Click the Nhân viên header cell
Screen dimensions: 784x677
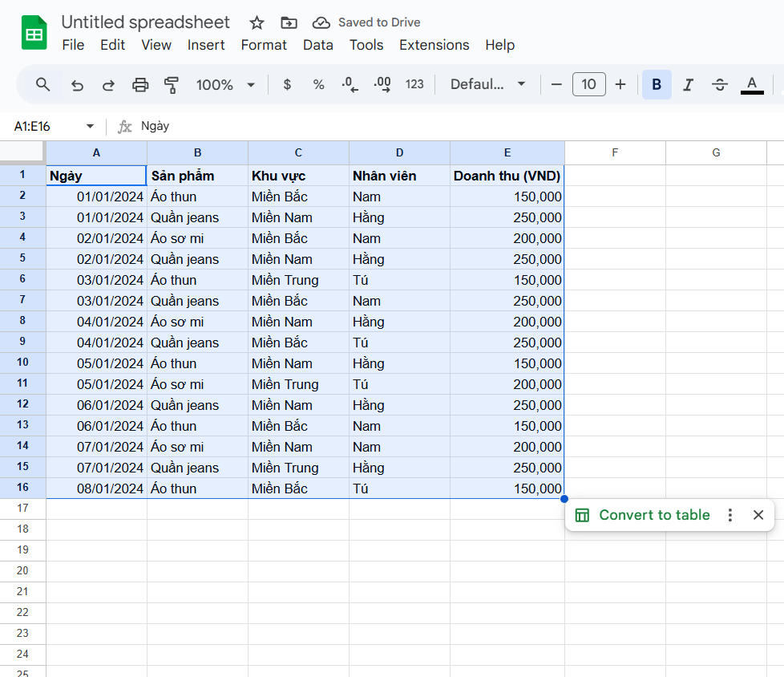(x=399, y=176)
